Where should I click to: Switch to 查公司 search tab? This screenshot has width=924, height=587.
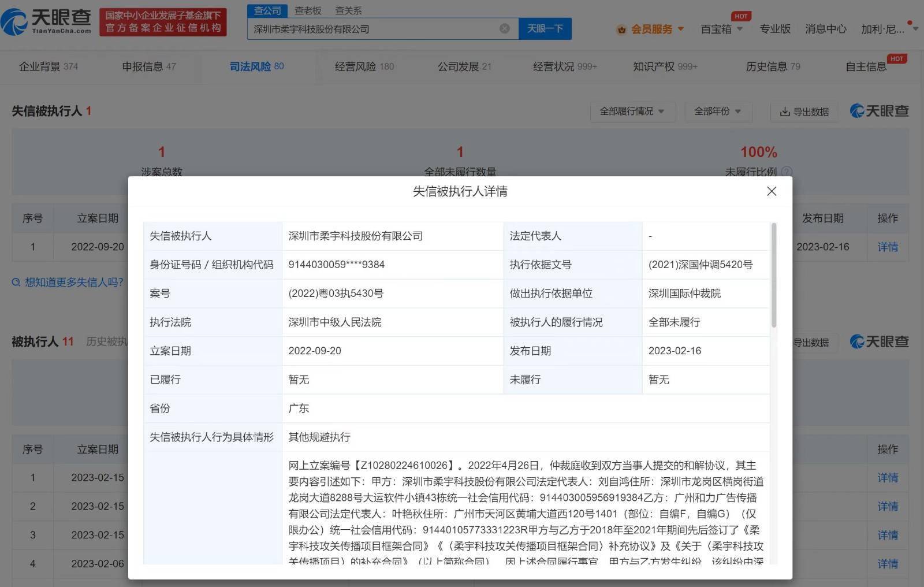point(267,10)
